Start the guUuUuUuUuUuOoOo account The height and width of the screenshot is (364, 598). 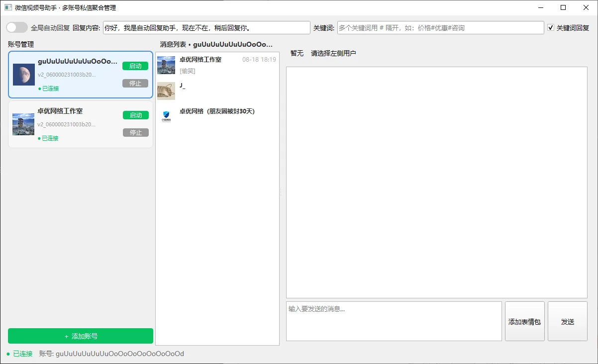coord(135,66)
